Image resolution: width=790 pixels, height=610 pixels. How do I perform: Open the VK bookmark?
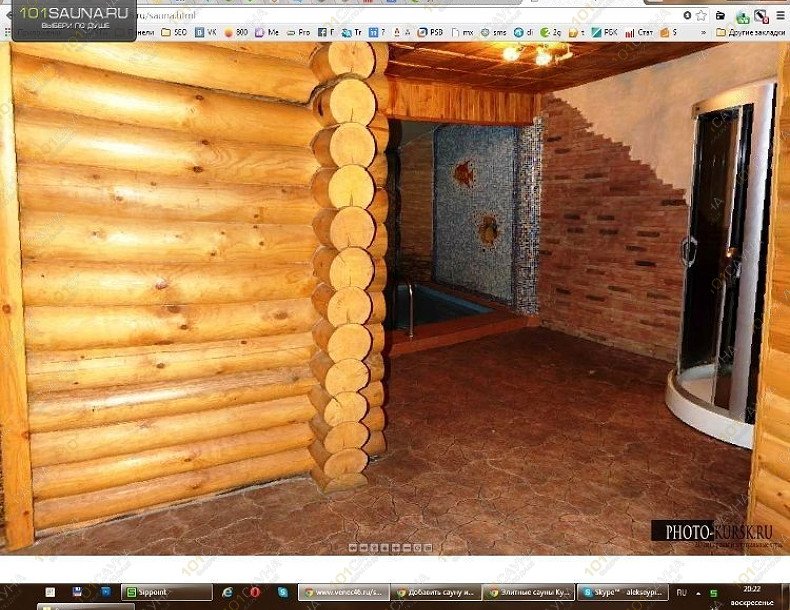206,32
